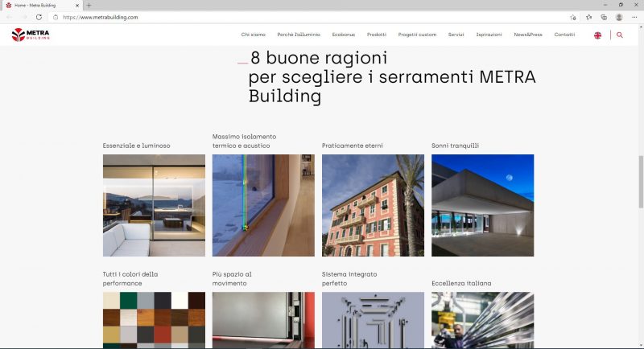The image size is (644, 349).
Task: Close the Home - Metra Building tab
Action: [77, 6]
